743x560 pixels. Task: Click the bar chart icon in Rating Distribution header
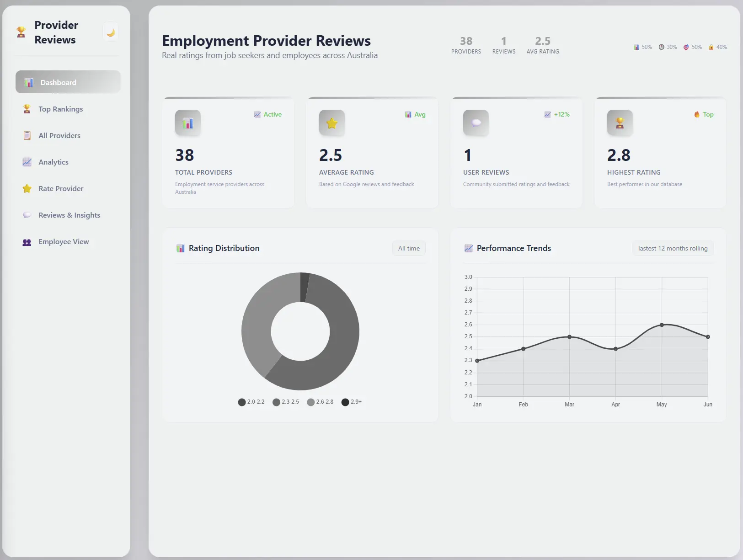[180, 248]
